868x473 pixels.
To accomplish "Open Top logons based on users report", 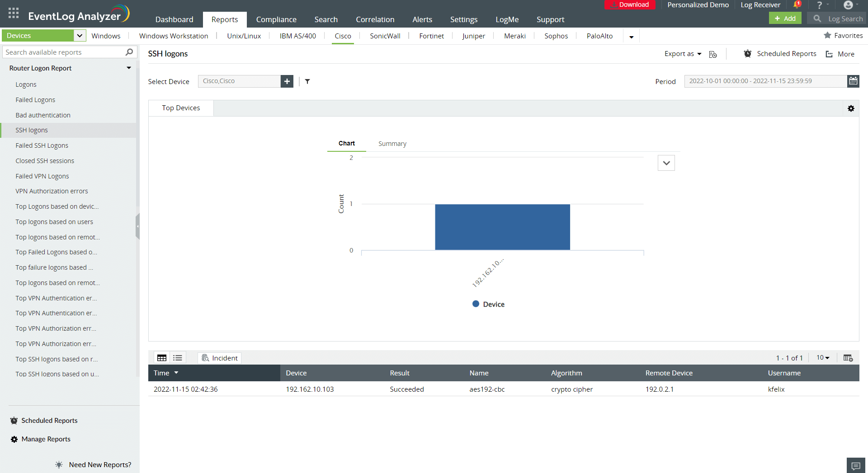I will pyautogui.click(x=54, y=222).
